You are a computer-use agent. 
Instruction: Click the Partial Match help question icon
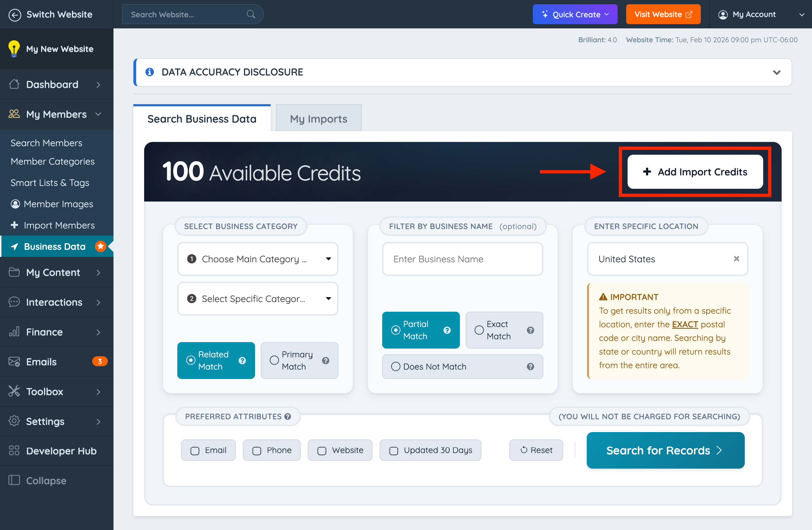(x=447, y=330)
